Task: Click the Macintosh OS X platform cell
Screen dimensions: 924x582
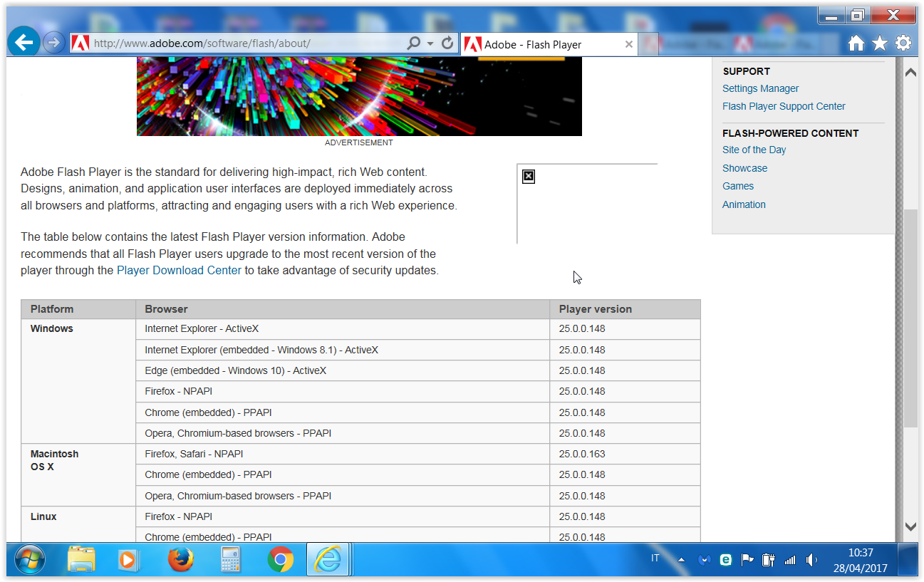Action: [x=78, y=474]
